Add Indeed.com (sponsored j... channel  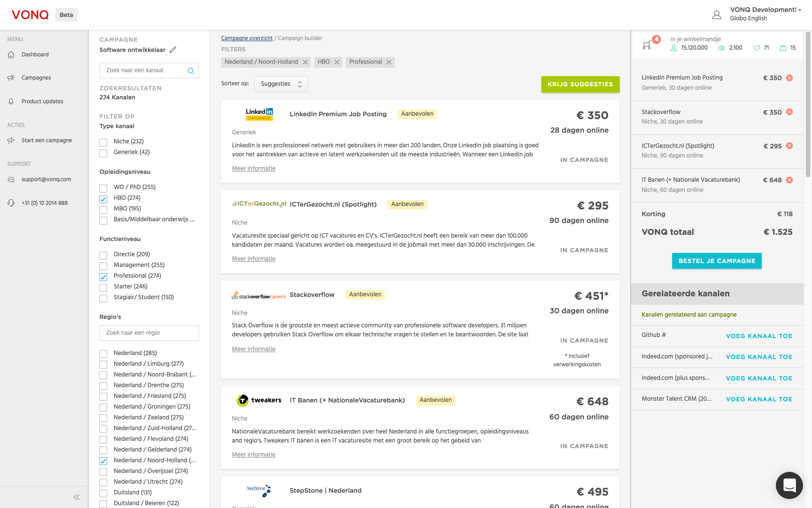(759, 357)
